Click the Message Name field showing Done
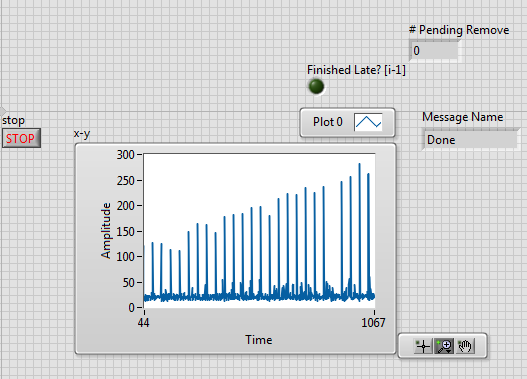The height and width of the screenshot is (379, 527). 470,140
